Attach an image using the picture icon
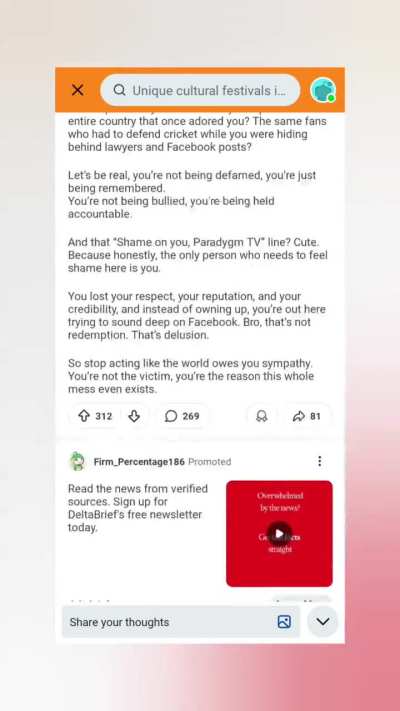The height and width of the screenshot is (711, 400). click(284, 622)
